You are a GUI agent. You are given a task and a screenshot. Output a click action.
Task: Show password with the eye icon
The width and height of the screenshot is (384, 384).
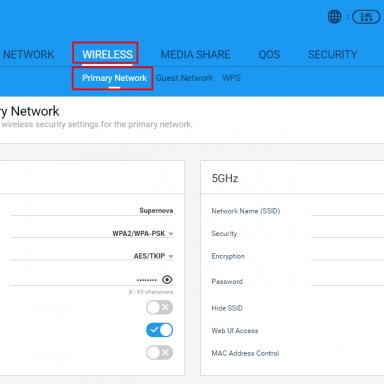click(167, 279)
